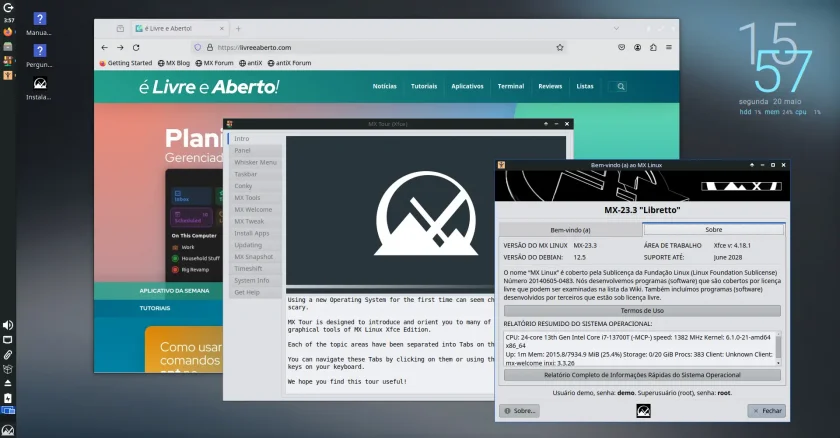
Task: Bookmark this page with the star
Action: (560, 47)
